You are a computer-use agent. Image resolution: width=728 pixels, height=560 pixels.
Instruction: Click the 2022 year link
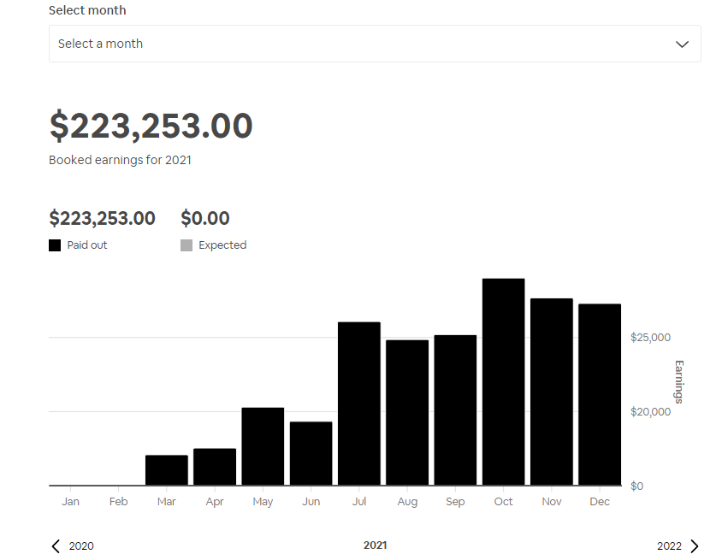(x=669, y=546)
